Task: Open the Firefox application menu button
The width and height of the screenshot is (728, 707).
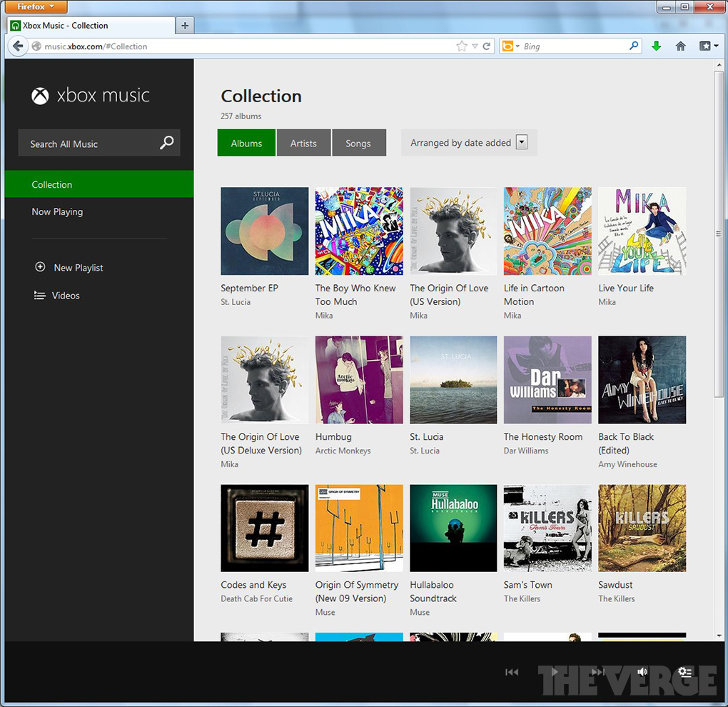Action: [36, 7]
